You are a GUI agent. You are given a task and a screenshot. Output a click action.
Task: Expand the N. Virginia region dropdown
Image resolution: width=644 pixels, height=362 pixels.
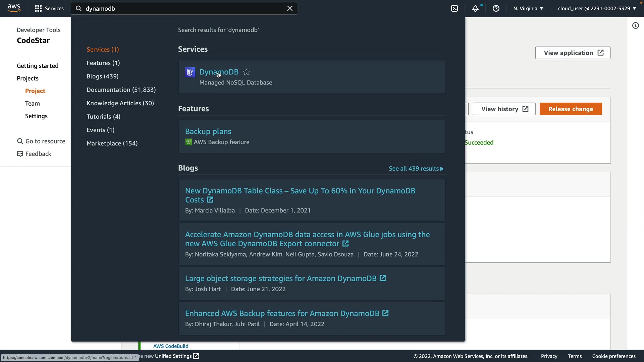pyautogui.click(x=528, y=8)
